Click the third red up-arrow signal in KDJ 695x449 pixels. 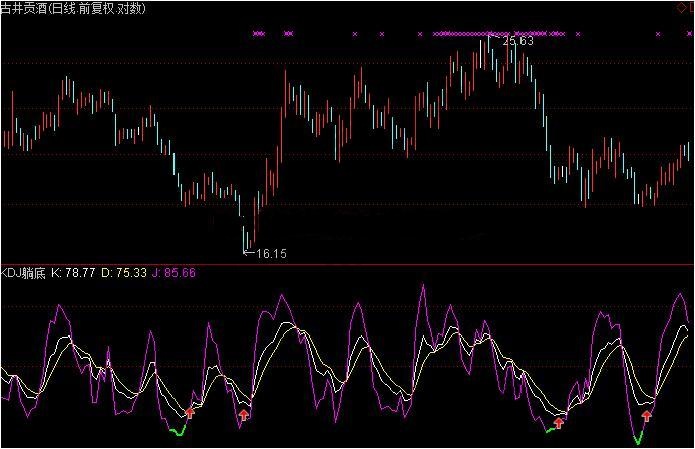[x=558, y=422]
